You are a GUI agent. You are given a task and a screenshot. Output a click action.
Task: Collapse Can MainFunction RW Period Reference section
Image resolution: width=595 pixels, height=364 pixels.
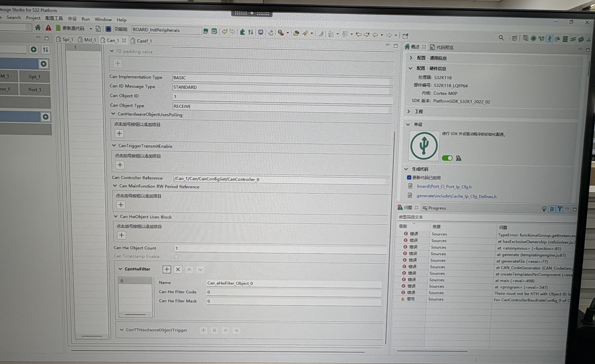click(x=115, y=186)
